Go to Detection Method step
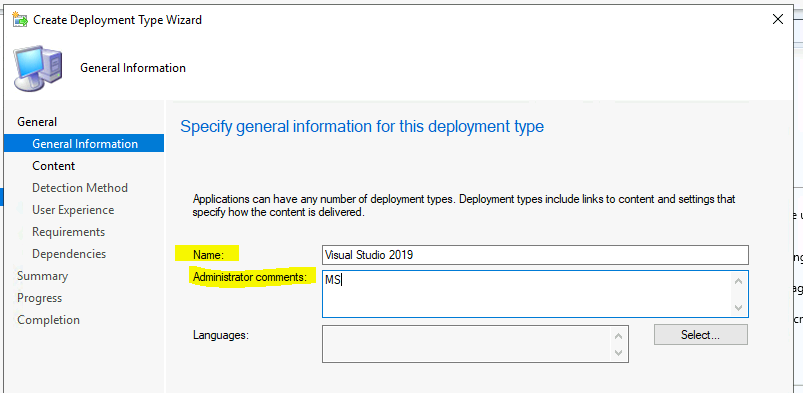The image size is (803, 393). (80, 188)
